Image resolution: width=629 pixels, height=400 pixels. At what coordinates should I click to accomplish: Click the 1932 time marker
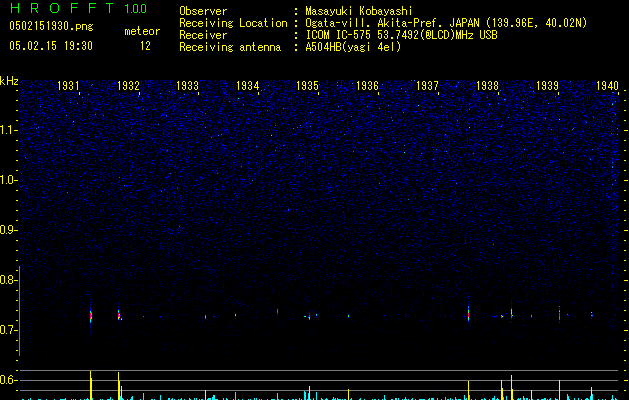point(128,86)
